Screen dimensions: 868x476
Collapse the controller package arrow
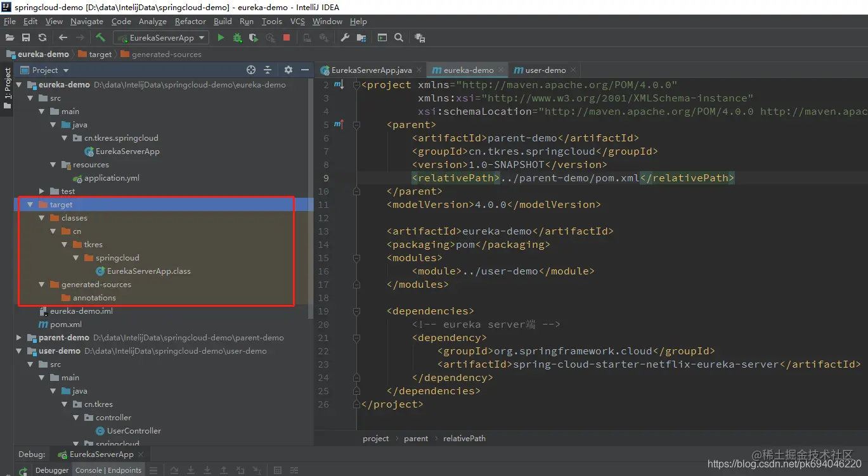click(75, 418)
